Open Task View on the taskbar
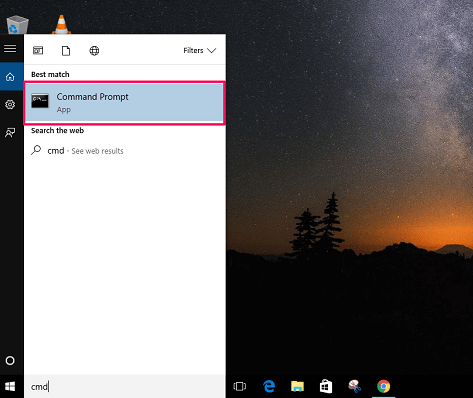 click(x=240, y=386)
